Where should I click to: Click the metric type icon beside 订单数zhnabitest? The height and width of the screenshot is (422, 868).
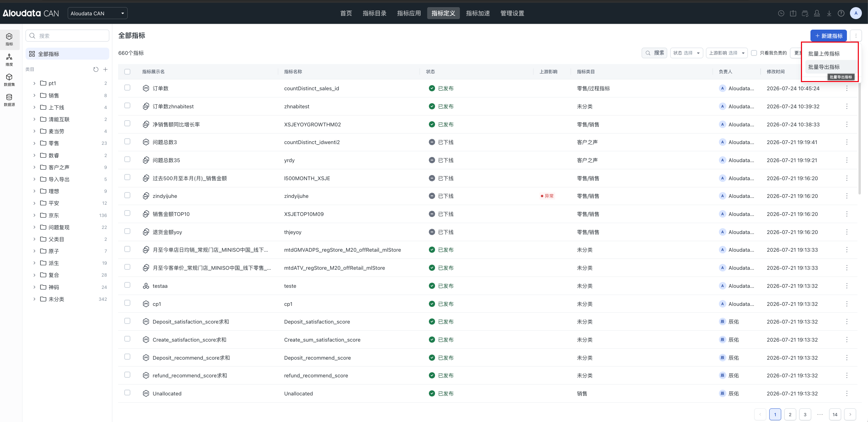click(146, 106)
